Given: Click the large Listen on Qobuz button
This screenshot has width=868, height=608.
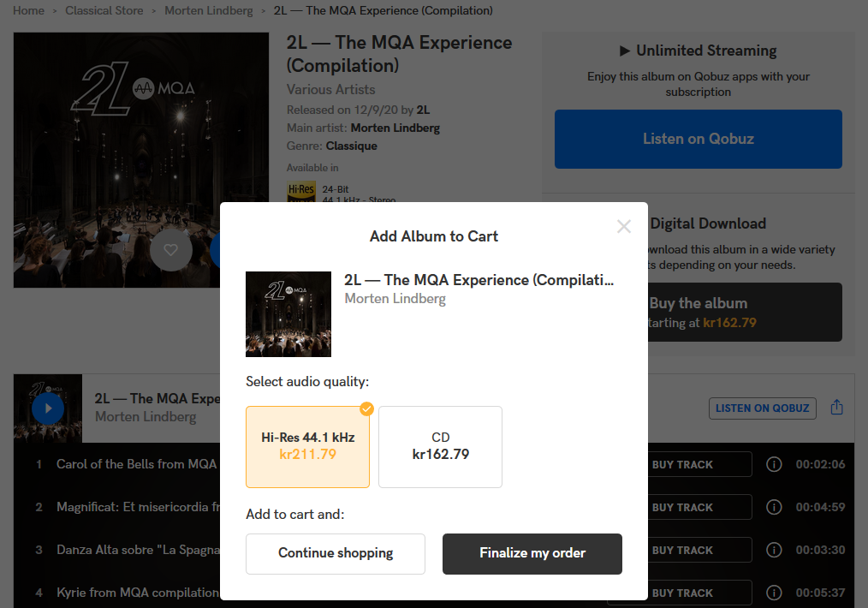Looking at the screenshot, I should tap(699, 139).
